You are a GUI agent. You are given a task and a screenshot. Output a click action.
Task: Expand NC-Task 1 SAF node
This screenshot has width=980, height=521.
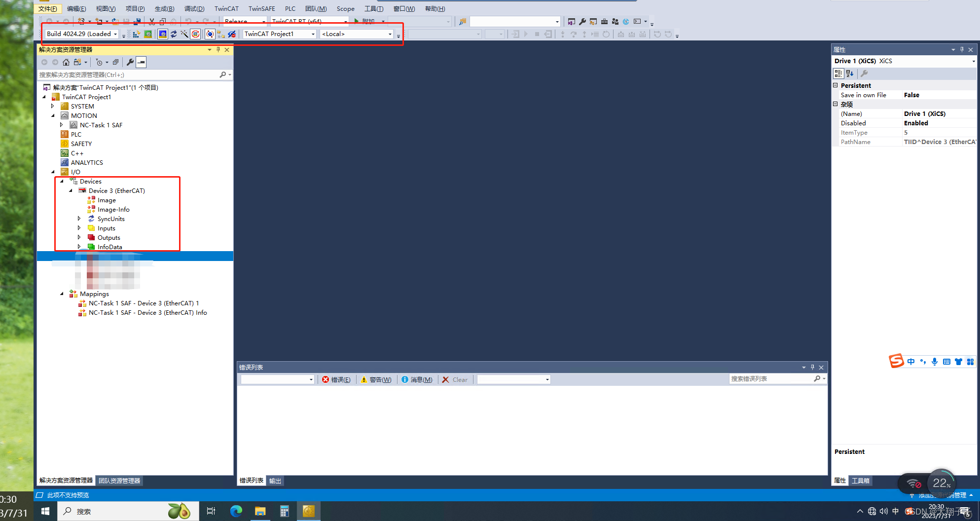tap(62, 125)
